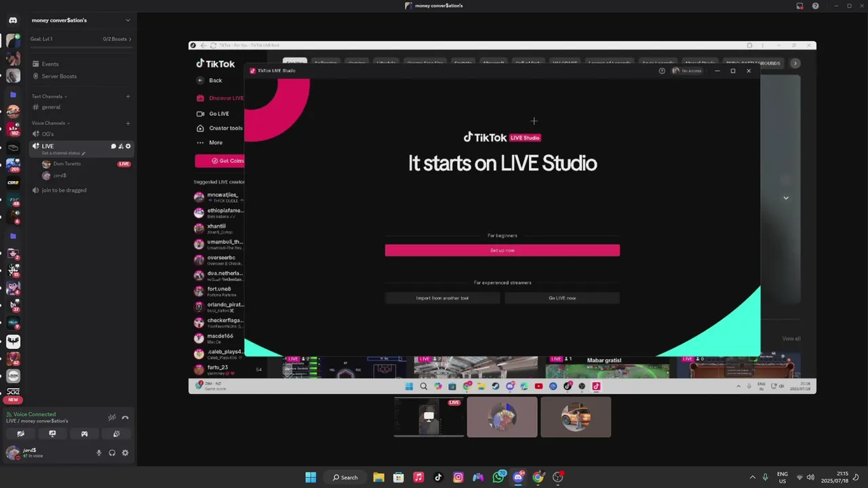Open Discord direct messages home icon
Image resolution: width=868 pixels, height=488 pixels.
pyautogui.click(x=13, y=20)
